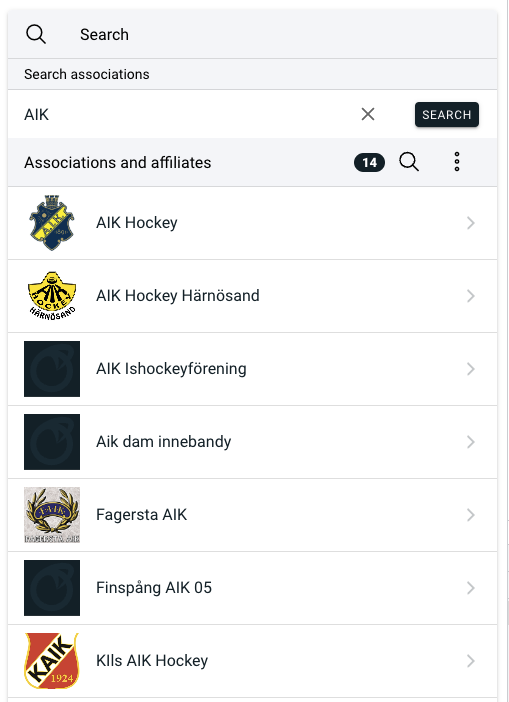Image resolution: width=509 pixels, height=702 pixels.
Task: Click placeholder logo for AIK Ishockeyförening
Action: 52,369
